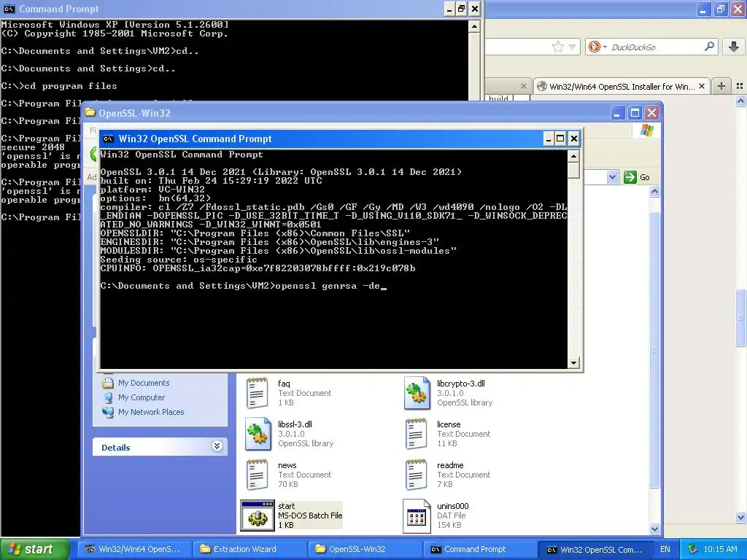Click Go button in Explorer address bar
Image resolution: width=747 pixels, height=560 pixels.
click(637, 177)
